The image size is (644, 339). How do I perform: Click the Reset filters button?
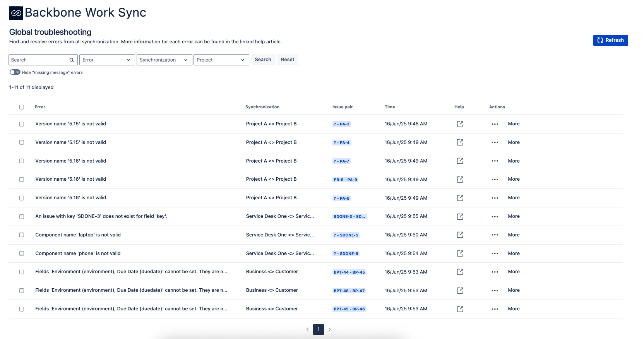[288, 60]
